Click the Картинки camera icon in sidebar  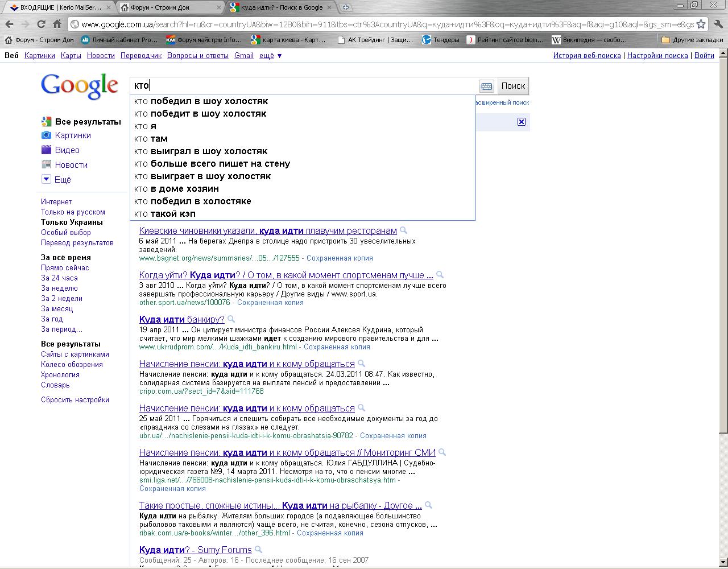point(46,135)
